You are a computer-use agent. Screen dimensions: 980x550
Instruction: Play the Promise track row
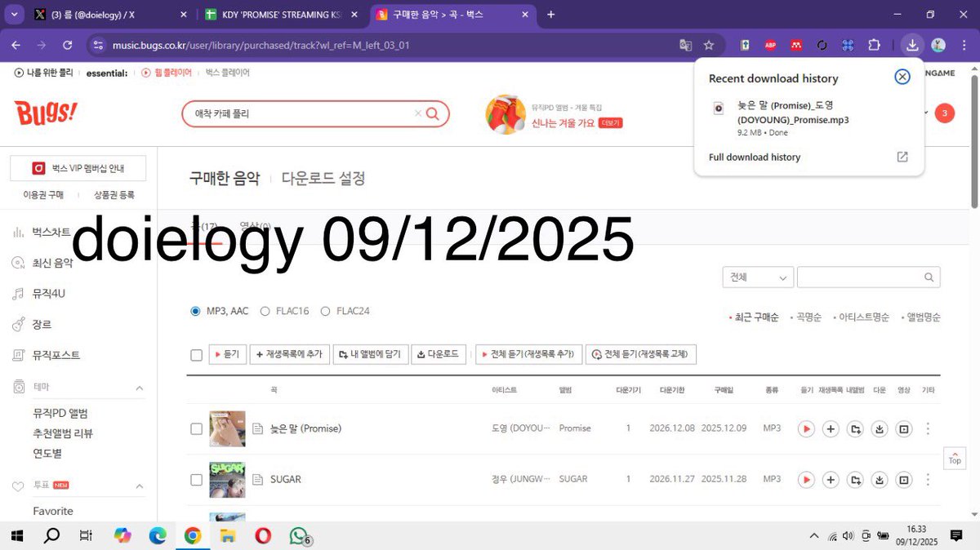click(806, 428)
